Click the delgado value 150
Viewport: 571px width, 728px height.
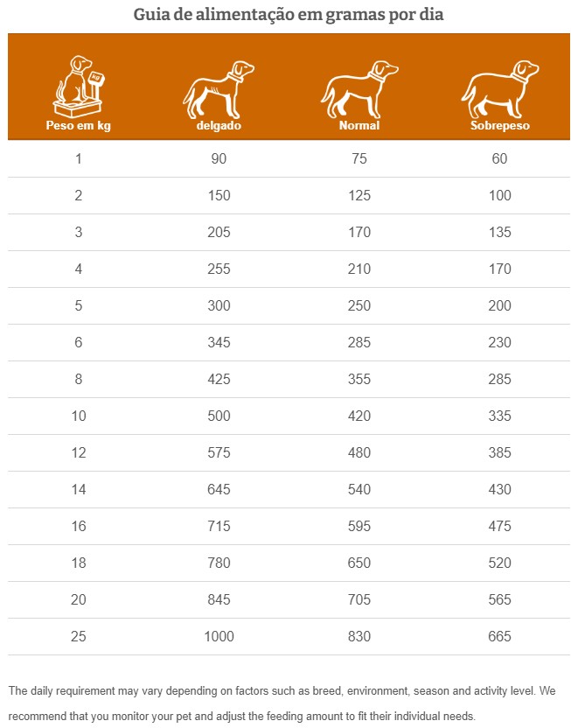pos(219,195)
